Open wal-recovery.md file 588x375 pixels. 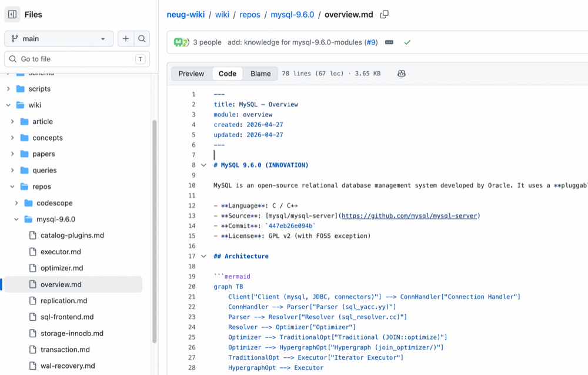[68, 366]
